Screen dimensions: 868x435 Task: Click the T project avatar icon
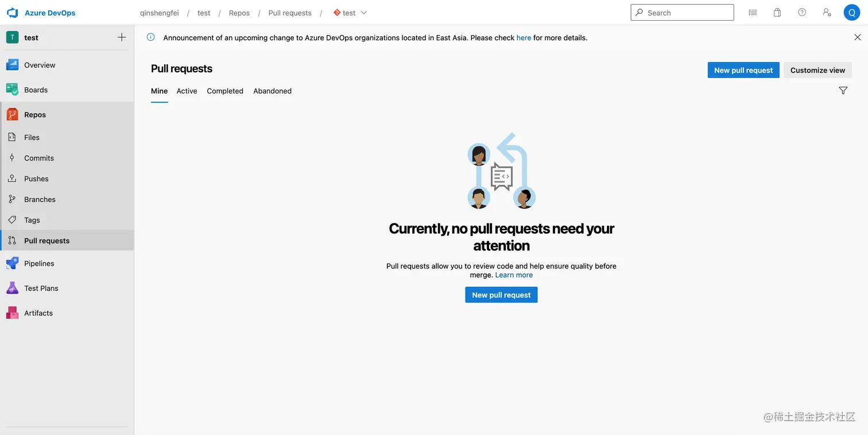[x=12, y=37]
